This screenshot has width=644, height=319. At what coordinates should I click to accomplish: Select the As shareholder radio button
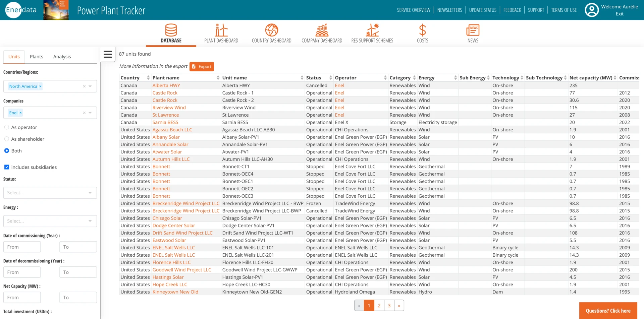[x=6, y=139]
